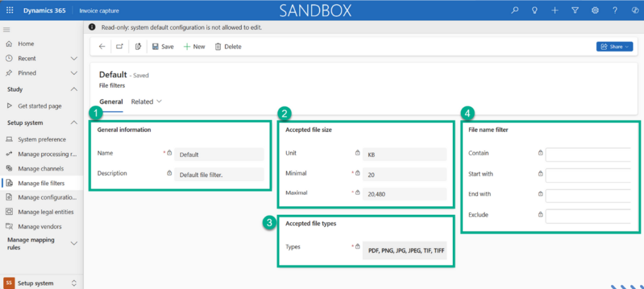The height and width of the screenshot is (289, 644).
Task: Click the End with filter input field
Action: point(588,196)
